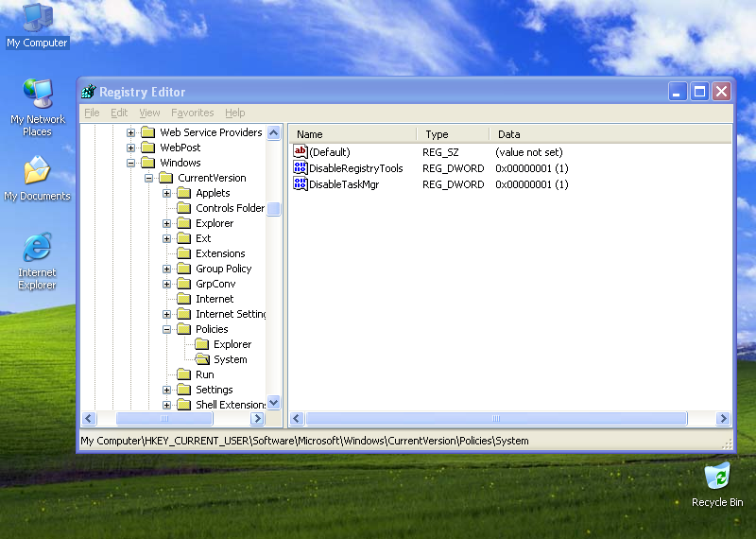This screenshot has height=539, width=756.
Task: Expand the WebPost key
Action: tap(130, 148)
